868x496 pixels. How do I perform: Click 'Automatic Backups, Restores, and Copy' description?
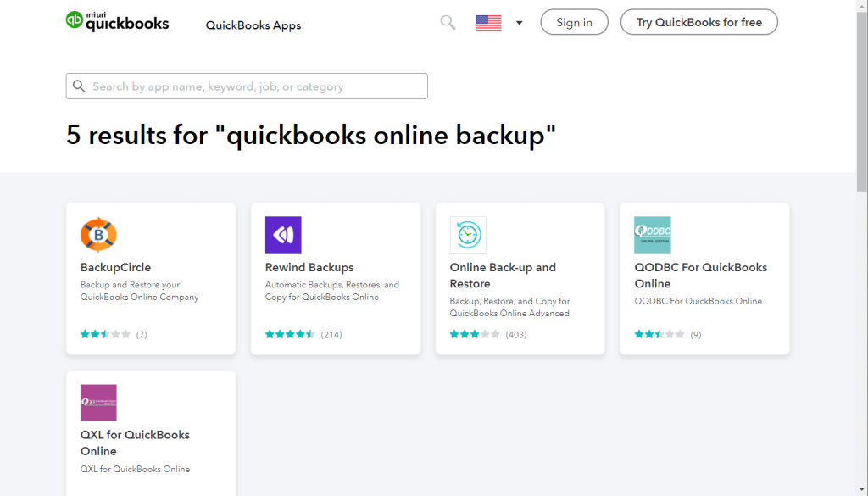click(x=332, y=291)
